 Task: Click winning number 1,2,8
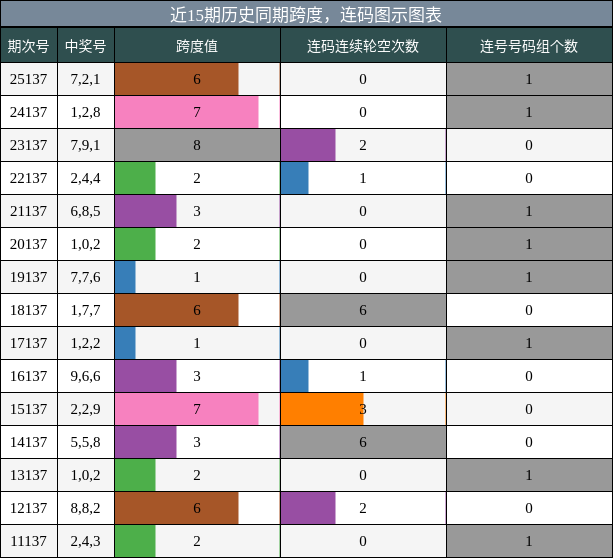point(86,112)
